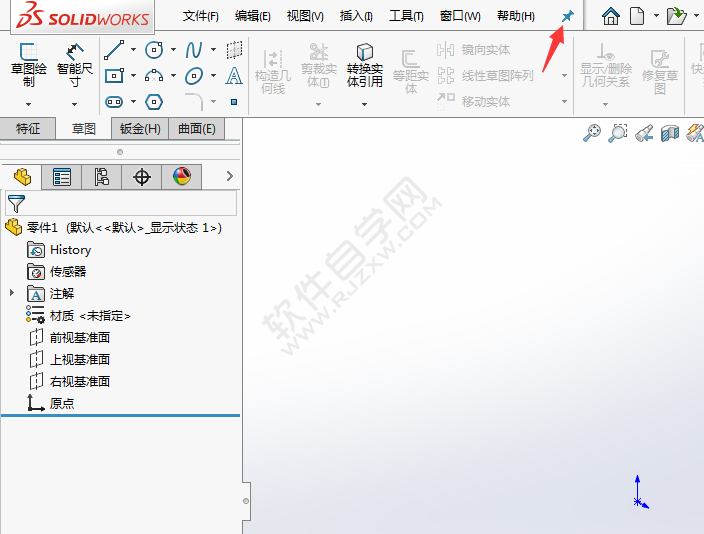
Task: Click the Plane tool with dashed square
Action: pyautogui.click(x=234, y=50)
